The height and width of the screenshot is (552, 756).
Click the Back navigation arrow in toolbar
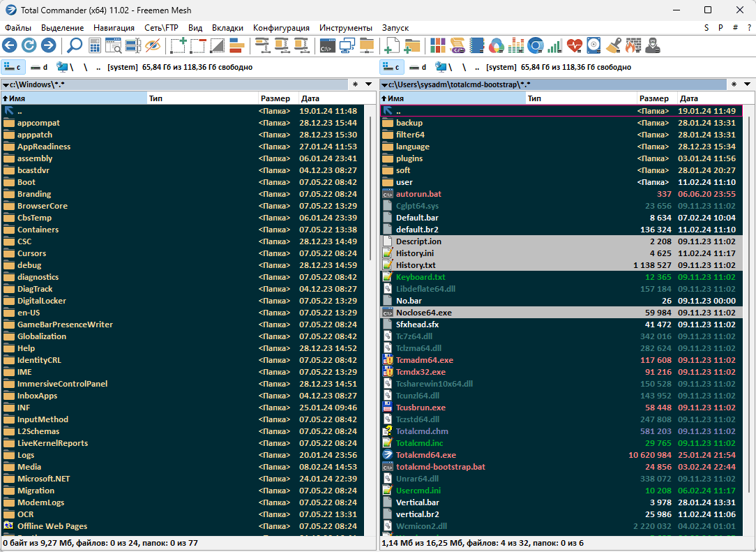pyautogui.click(x=10, y=46)
